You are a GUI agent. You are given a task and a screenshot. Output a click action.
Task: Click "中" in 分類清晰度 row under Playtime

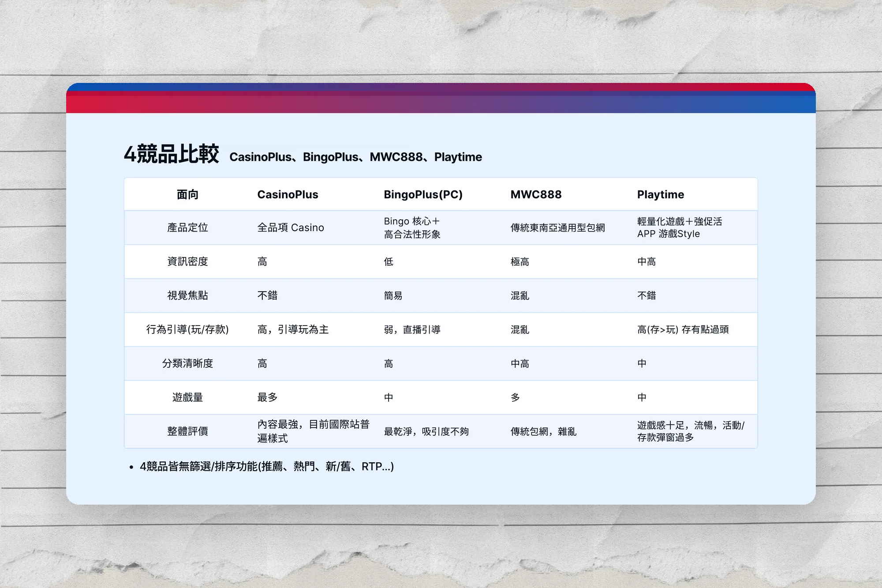tap(642, 363)
